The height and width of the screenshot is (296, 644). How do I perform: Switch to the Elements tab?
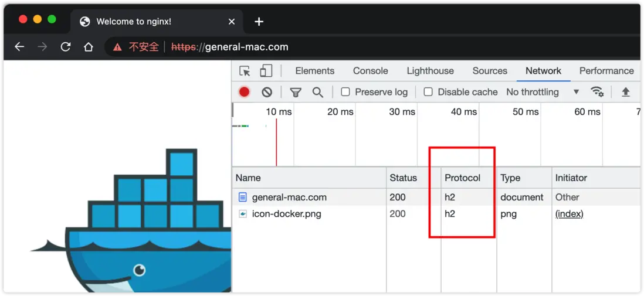tap(315, 71)
